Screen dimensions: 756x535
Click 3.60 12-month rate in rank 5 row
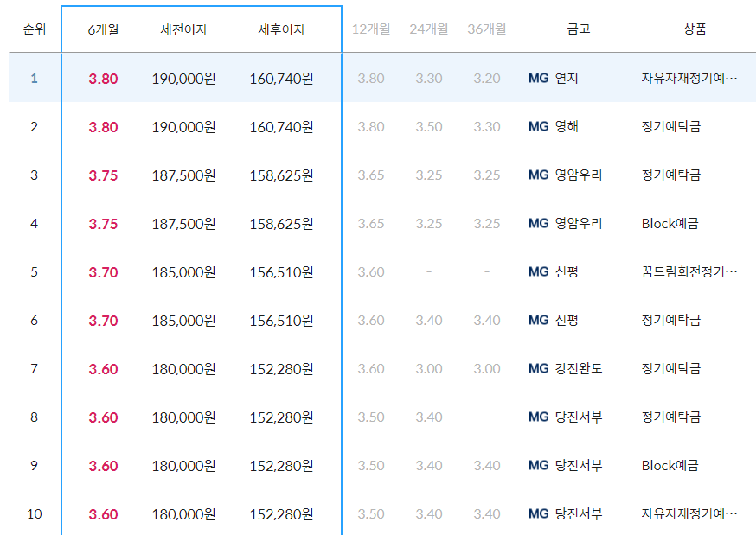pos(371,272)
